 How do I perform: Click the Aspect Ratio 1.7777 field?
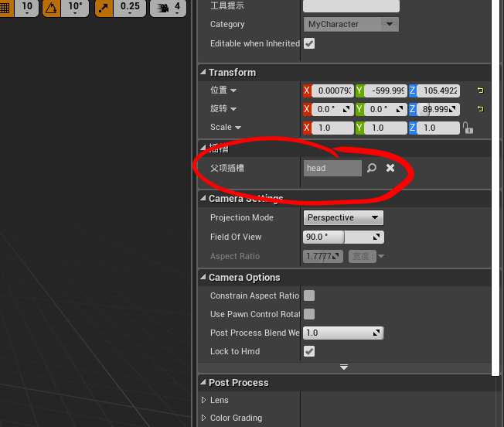click(x=323, y=256)
